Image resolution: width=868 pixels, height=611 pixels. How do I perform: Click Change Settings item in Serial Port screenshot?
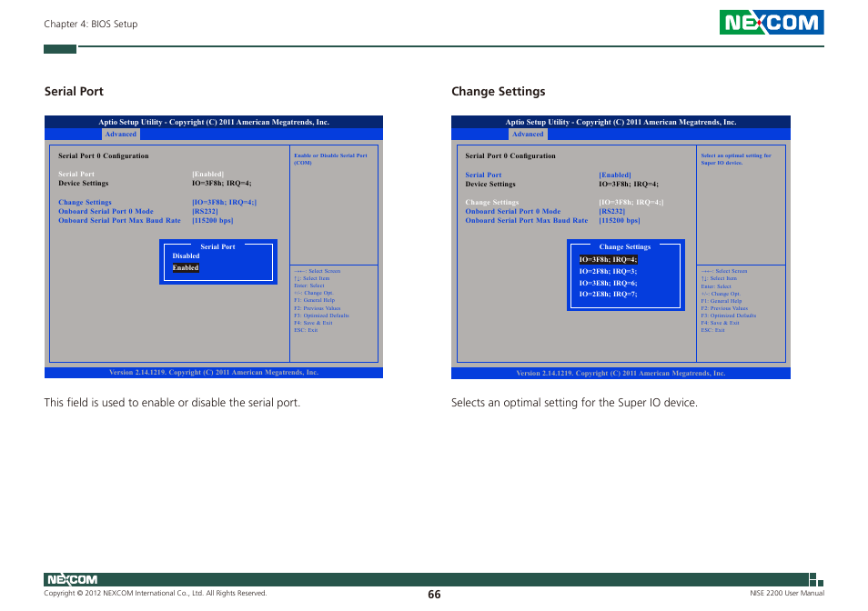pos(86,203)
